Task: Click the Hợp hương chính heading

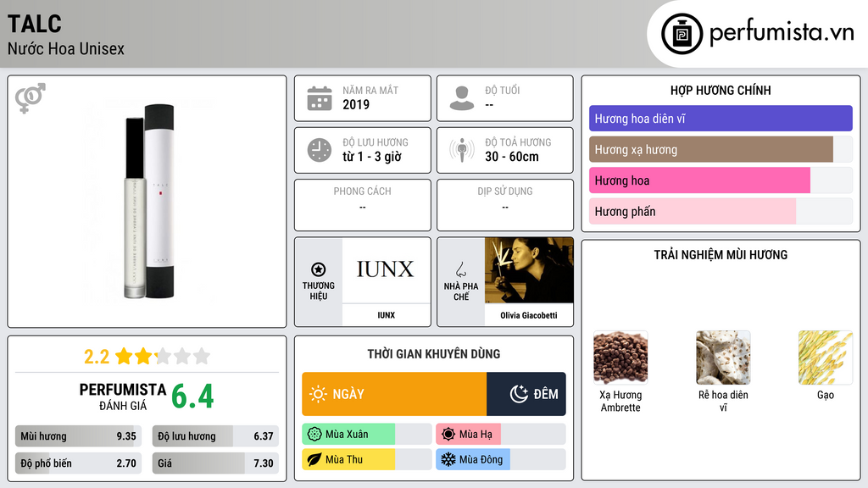Action: (721, 90)
